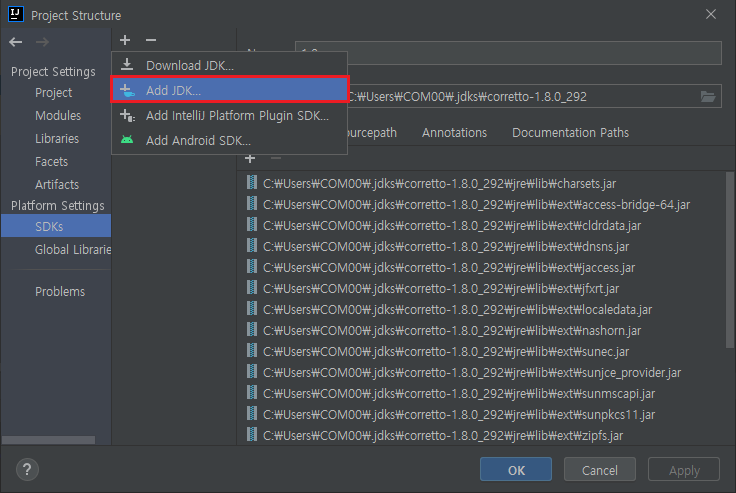The image size is (736, 493).
Task: Switch to the Sourcepath tab
Action: click(x=372, y=133)
